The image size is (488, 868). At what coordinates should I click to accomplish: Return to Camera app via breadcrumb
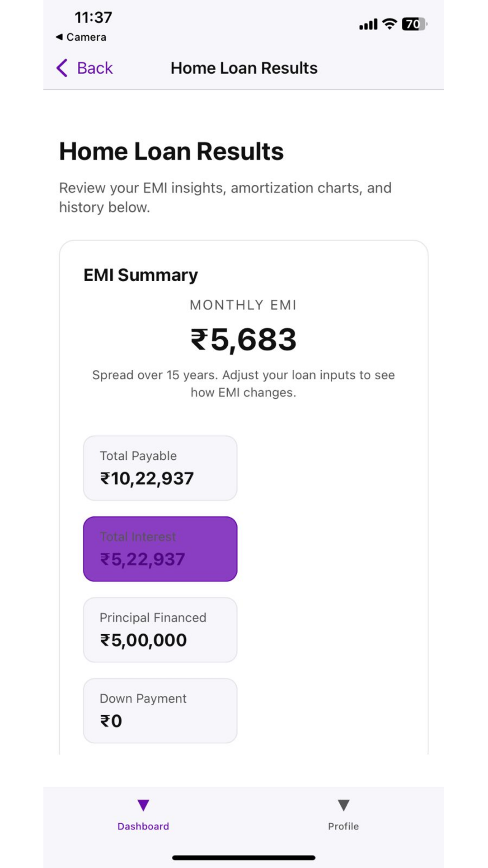tap(86, 37)
